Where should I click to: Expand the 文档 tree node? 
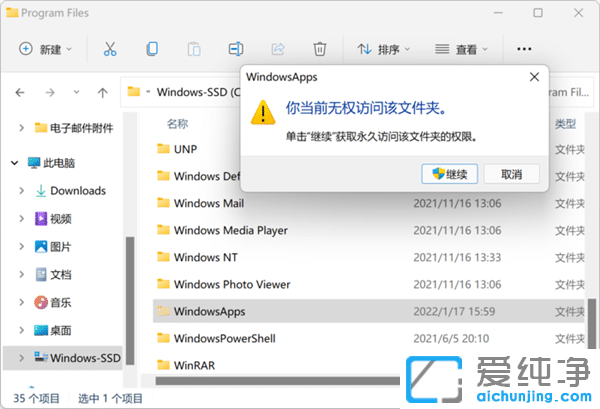22,274
